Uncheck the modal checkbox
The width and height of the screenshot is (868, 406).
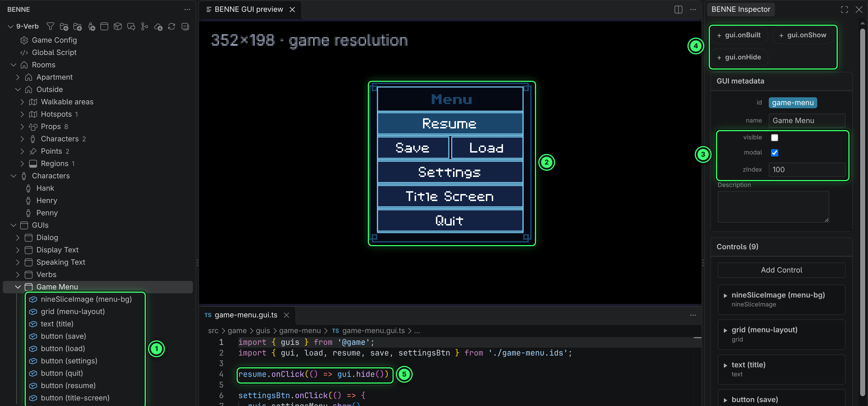(x=775, y=153)
